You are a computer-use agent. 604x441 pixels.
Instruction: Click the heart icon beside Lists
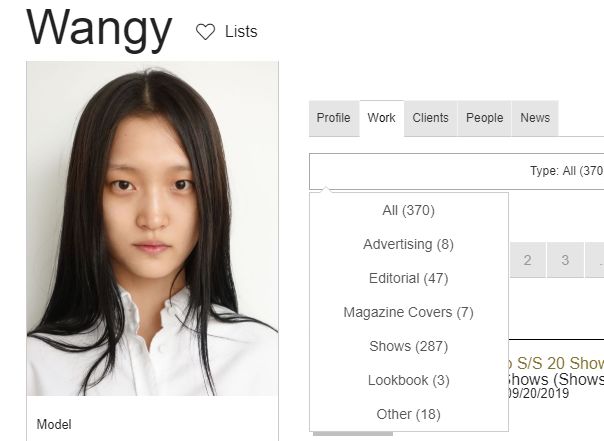click(205, 32)
